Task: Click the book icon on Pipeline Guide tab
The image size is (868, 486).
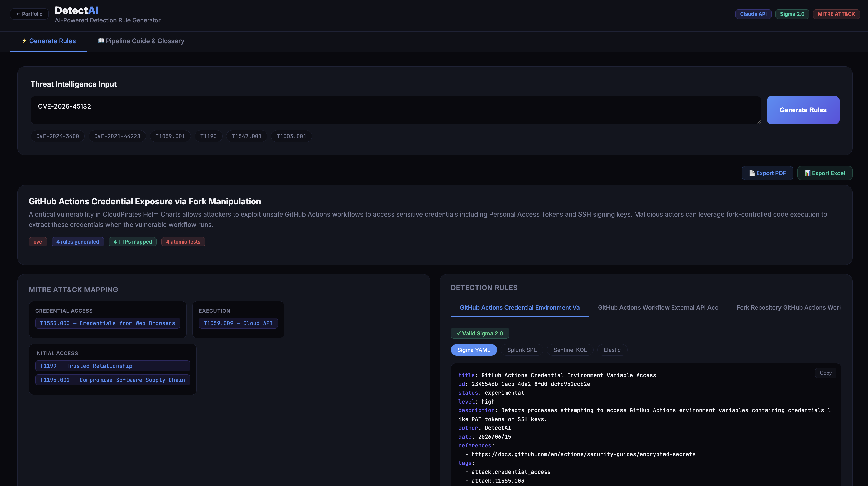Action: [101, 41]
